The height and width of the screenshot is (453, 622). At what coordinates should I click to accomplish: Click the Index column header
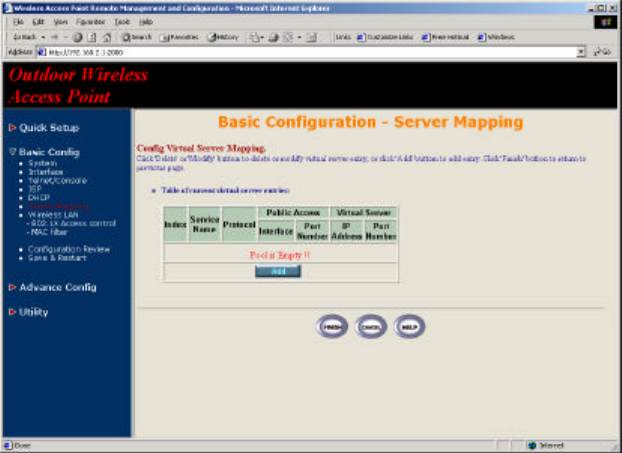(x=175, y=225)
